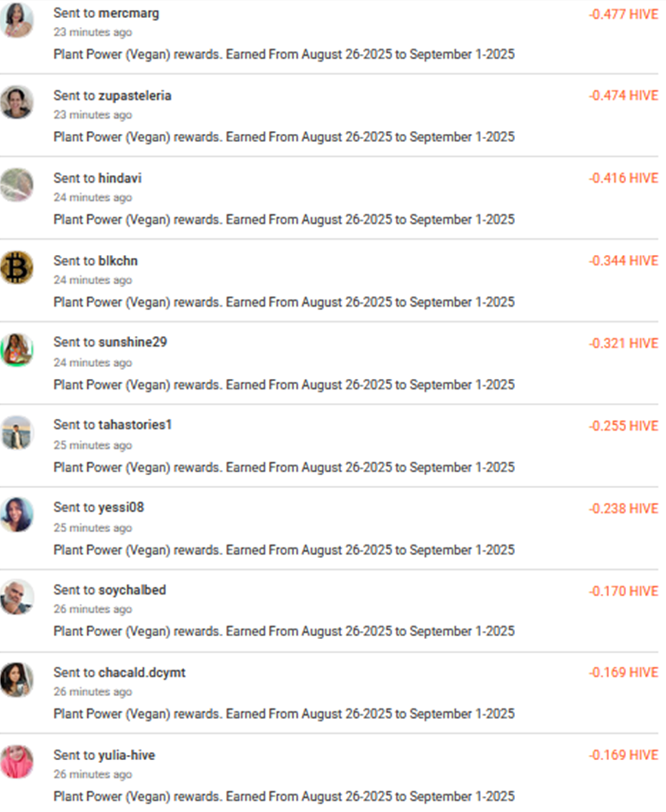
Task: Click the hindavi avatar image
Action: [17, 185]
